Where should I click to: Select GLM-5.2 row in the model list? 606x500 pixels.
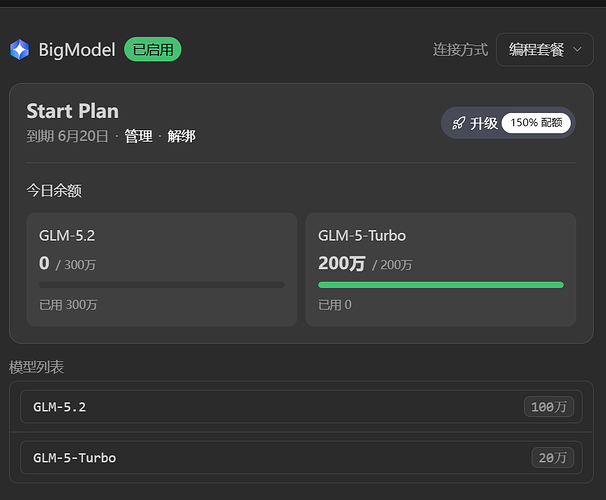point(301,407)
